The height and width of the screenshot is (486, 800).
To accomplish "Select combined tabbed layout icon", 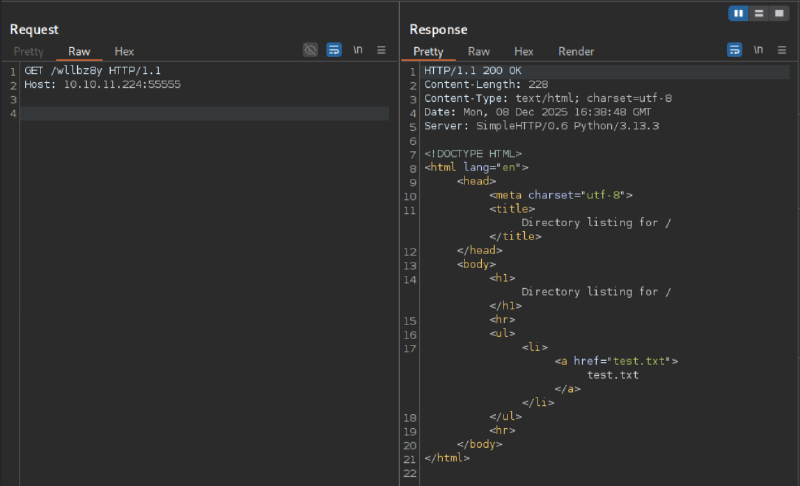I will point(779,13).
